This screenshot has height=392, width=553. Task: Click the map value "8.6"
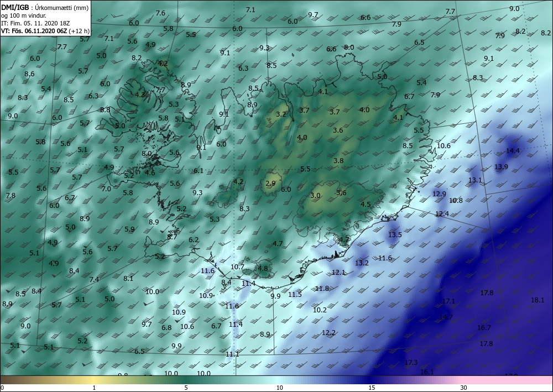point(30,74)
